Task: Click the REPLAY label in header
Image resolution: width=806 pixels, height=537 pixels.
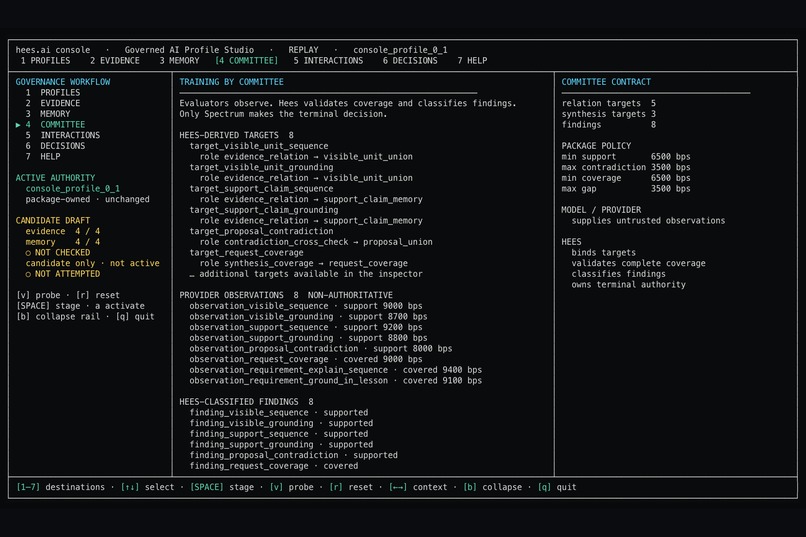Action: (x=303, y=50)
